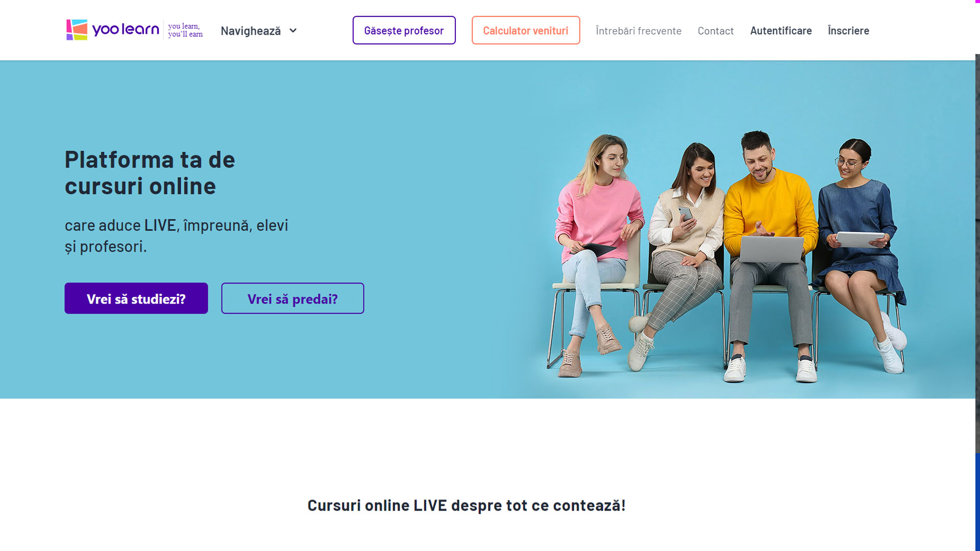Choose Înscriere to sign up
The width and height of the screenshot is (980, 551).
[x=848, y=31]
